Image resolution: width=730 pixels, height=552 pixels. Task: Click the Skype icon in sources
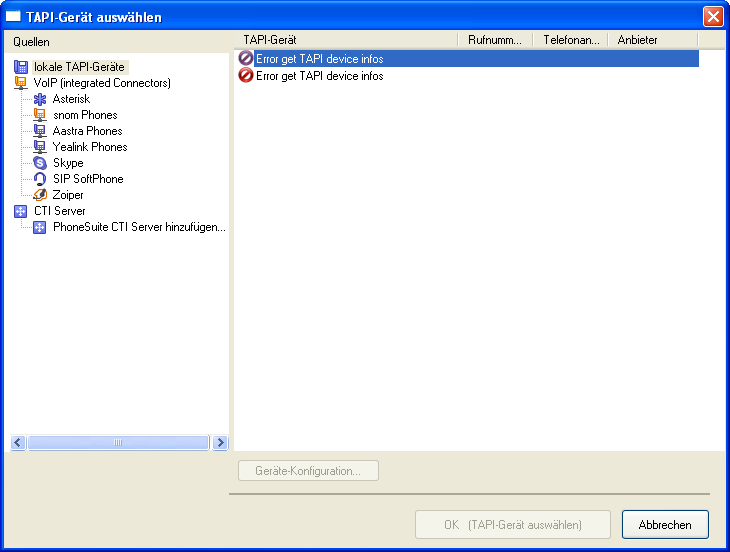coord(40,163)
